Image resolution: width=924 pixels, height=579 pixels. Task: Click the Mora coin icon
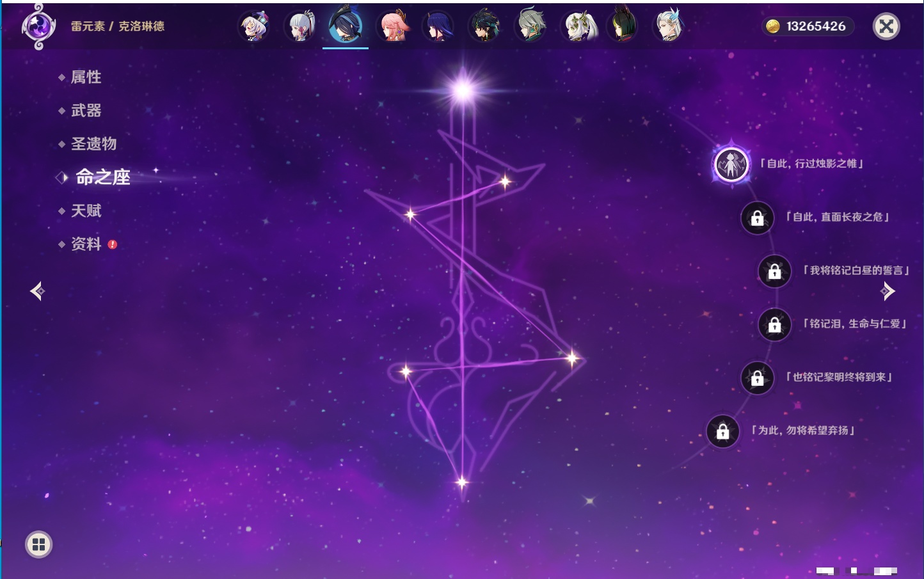[x=773, y=26]
